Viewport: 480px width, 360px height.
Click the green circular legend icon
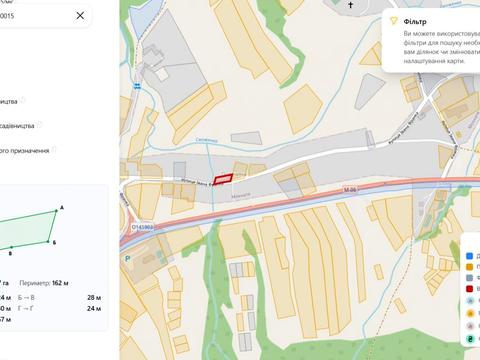click(x=470, y=339)
